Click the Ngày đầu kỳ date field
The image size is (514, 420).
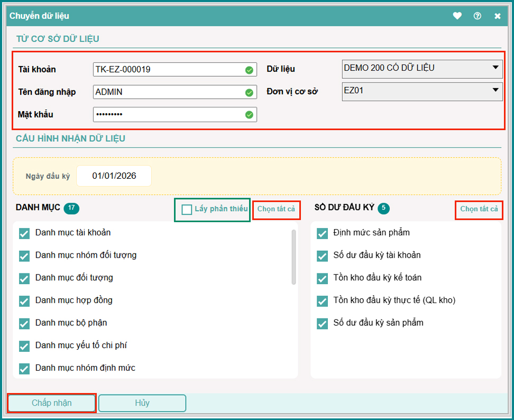114,176
